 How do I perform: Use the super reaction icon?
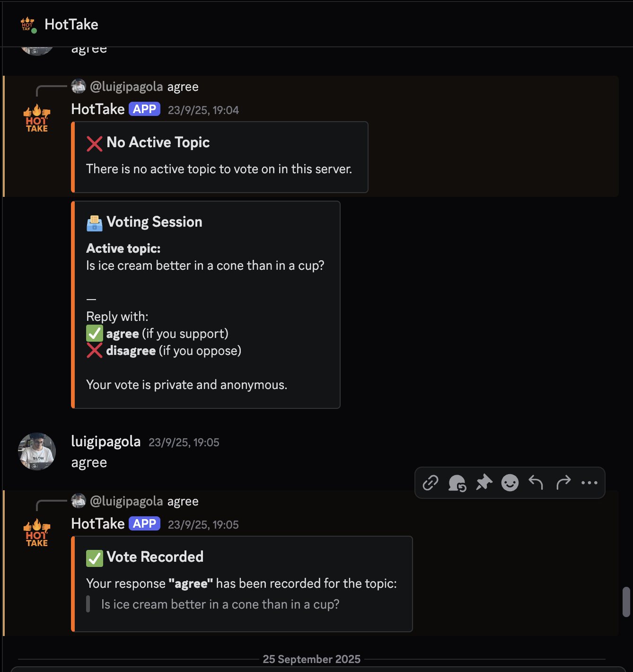(x=457, y=483)
